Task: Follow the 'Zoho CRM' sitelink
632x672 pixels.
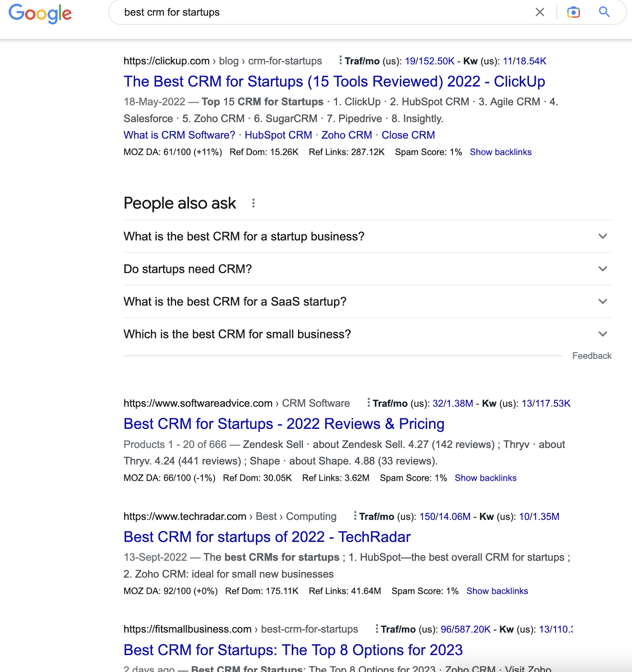Action: 347,135
